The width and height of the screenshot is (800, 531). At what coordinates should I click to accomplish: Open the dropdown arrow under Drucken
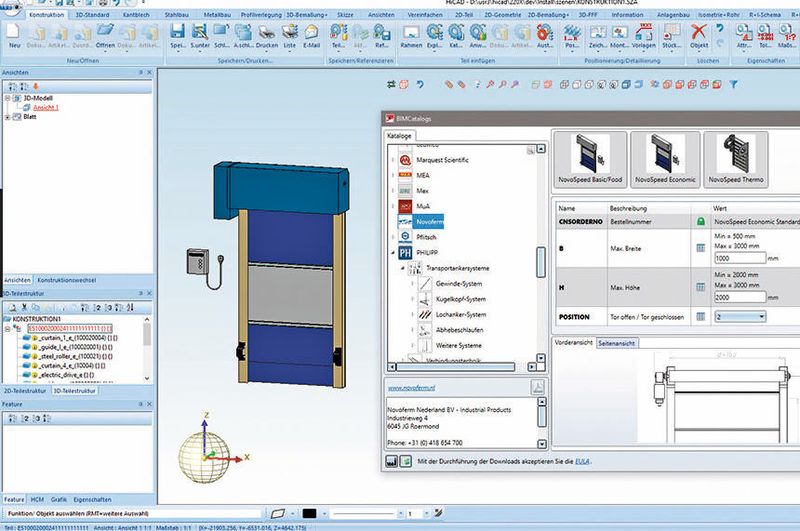267,52
